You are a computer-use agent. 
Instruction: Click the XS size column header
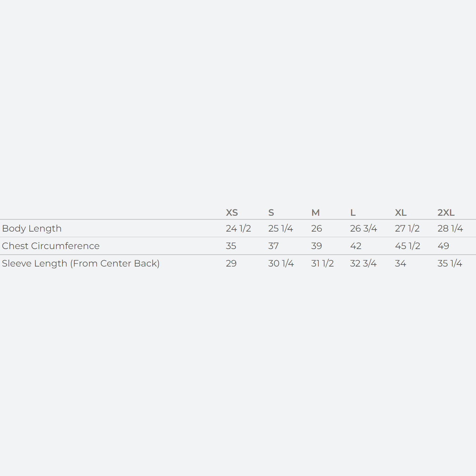pos(232,212)
